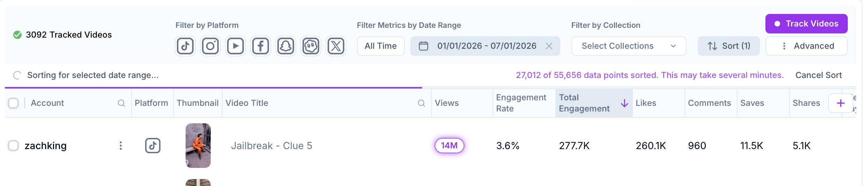Filter by TikTok platform icon

(185, 46)
